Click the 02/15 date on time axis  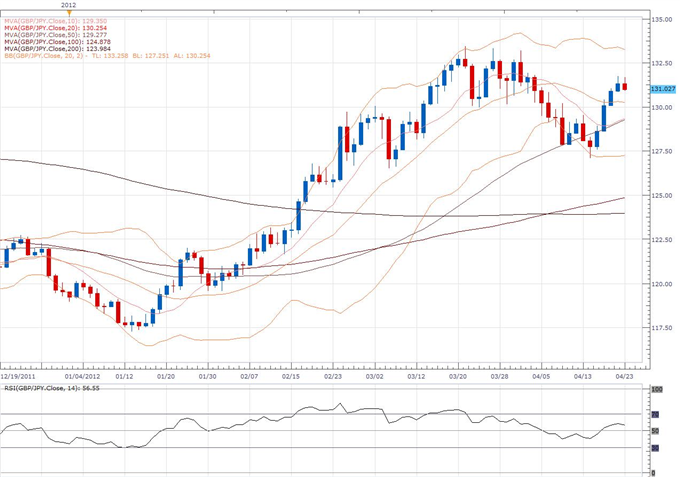(x=291, y=377)
